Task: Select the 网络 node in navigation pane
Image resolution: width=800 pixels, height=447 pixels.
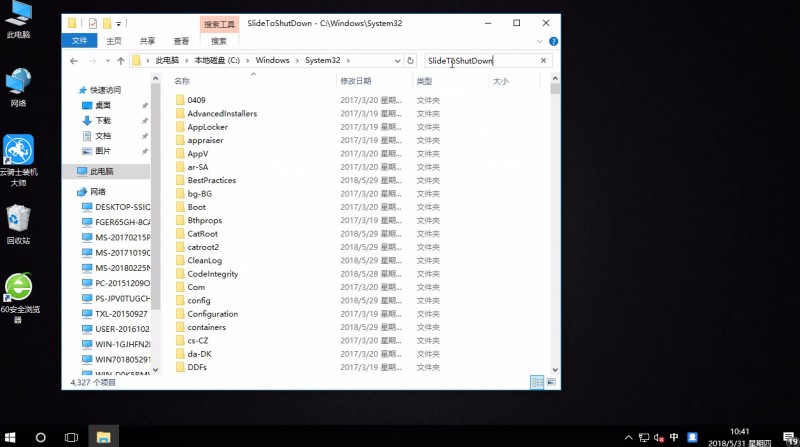Action: (98, 192)
